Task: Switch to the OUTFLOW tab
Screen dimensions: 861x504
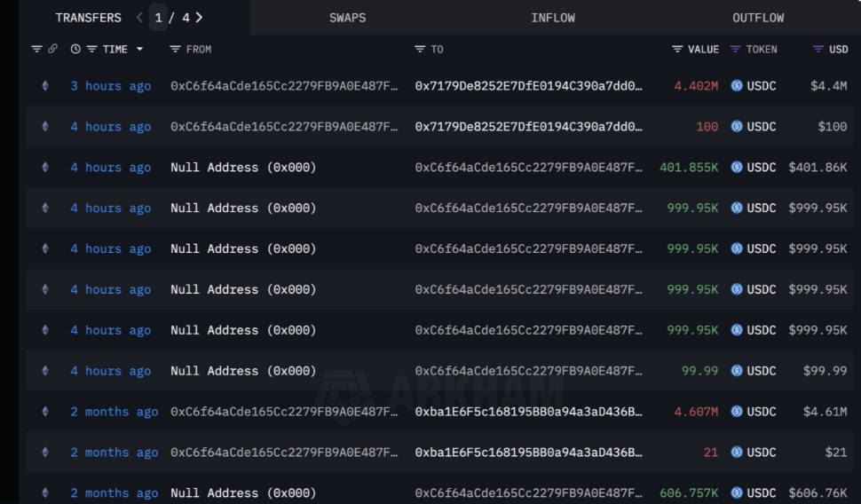Action: [758, 18]
